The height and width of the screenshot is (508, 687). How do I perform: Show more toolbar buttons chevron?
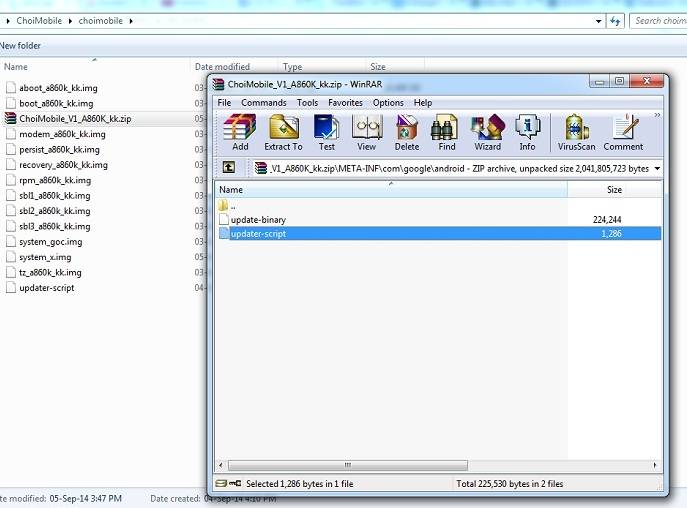pos(657,115)
